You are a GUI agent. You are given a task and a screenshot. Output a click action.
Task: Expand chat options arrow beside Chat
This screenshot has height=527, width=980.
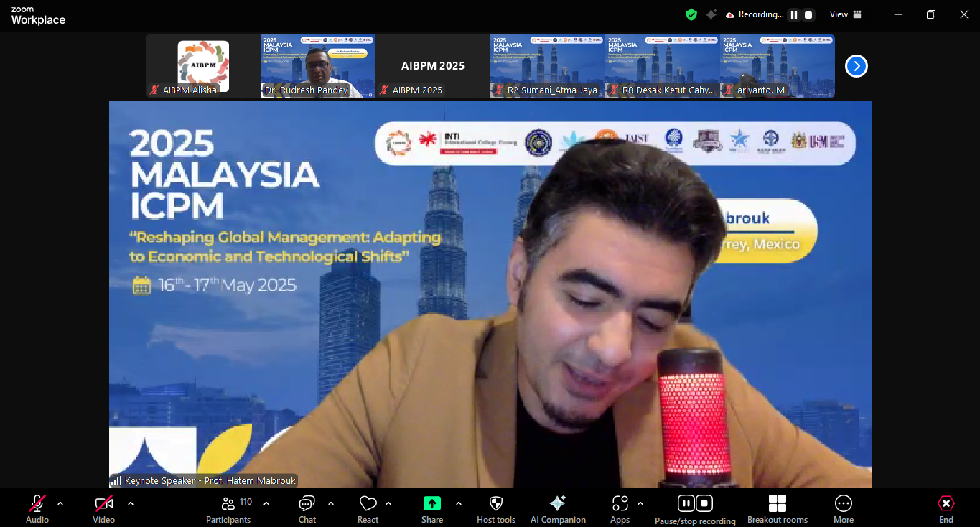coord(331,503)
